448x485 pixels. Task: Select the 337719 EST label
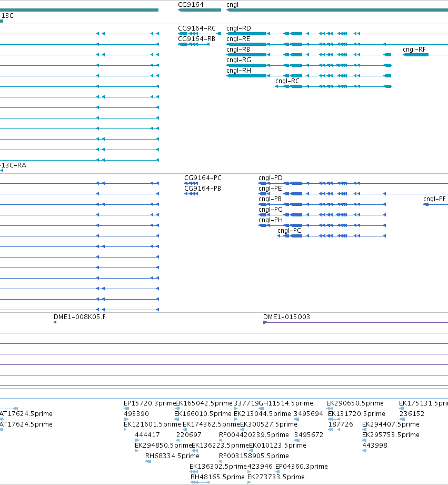(x=246, y=403)
